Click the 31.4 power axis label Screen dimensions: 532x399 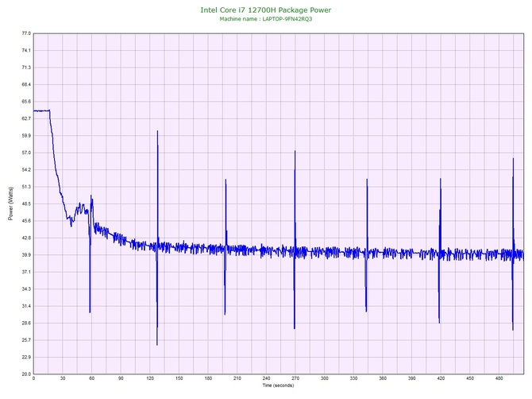26,306
